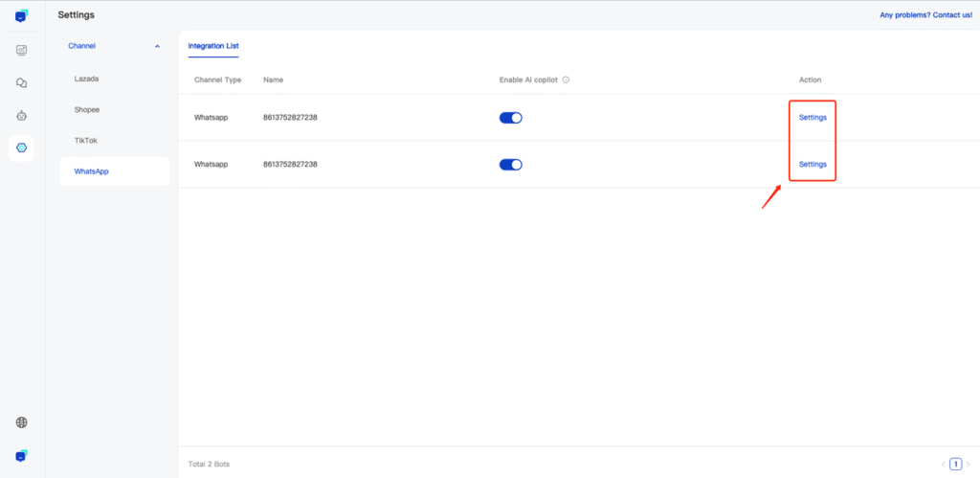This screenshot has height=478, width=980.
Task: Click 'Any problems? Contact us!' link
Action: click(x=925, y=15)
